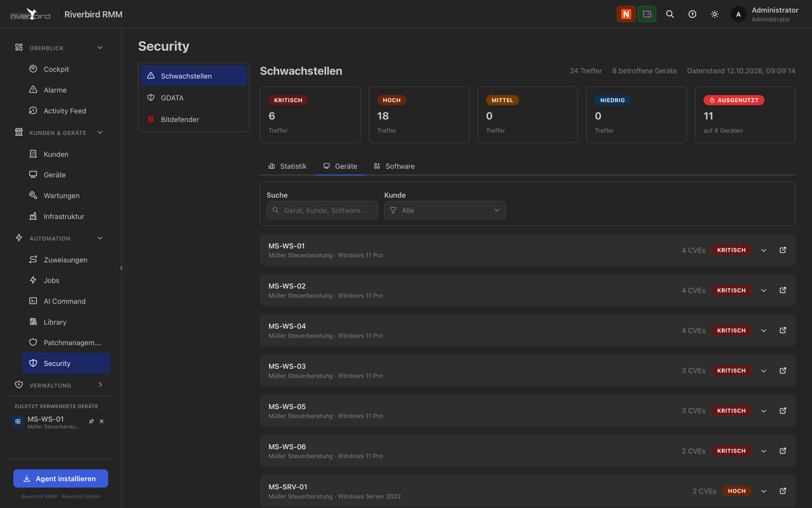Switch to the Software tab

[x=394, y=166]
